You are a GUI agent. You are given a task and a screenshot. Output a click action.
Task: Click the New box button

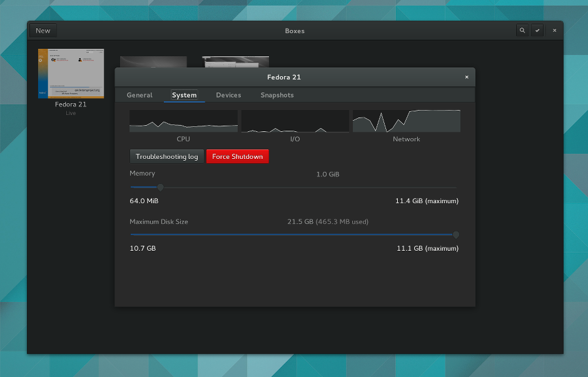point(43,31)
